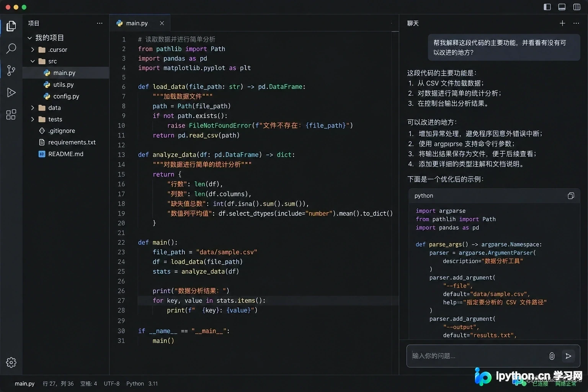Copy the python code block

[570, 196]
